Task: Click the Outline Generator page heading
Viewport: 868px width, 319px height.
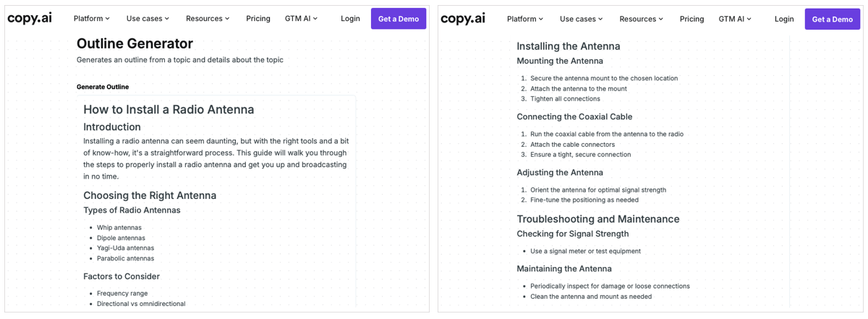Action: click(135, 44)
